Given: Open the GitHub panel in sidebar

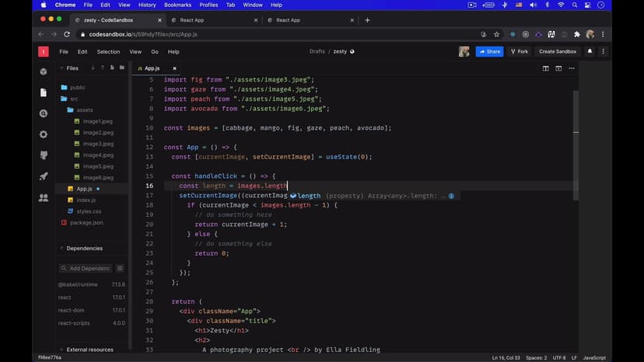Looking at the screenshot, I should point(44,155).
